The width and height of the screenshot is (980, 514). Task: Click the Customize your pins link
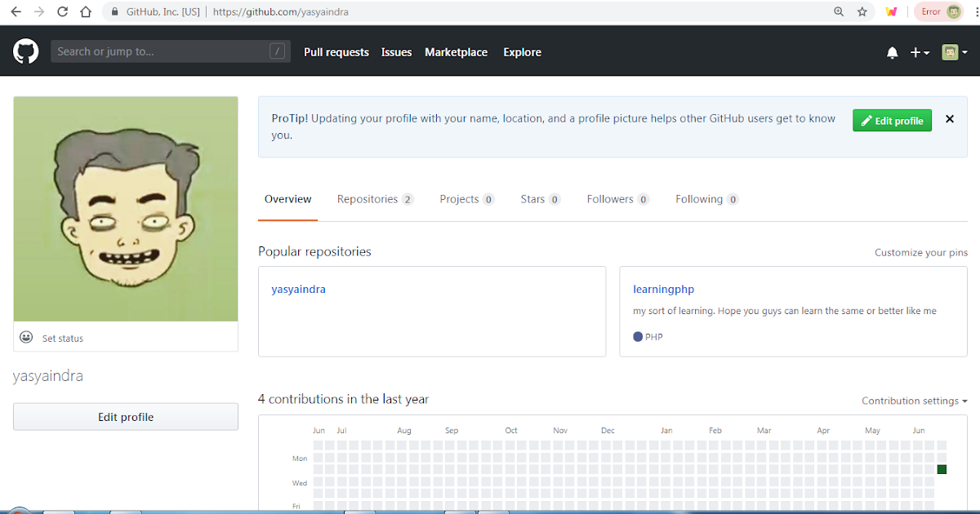920,252
